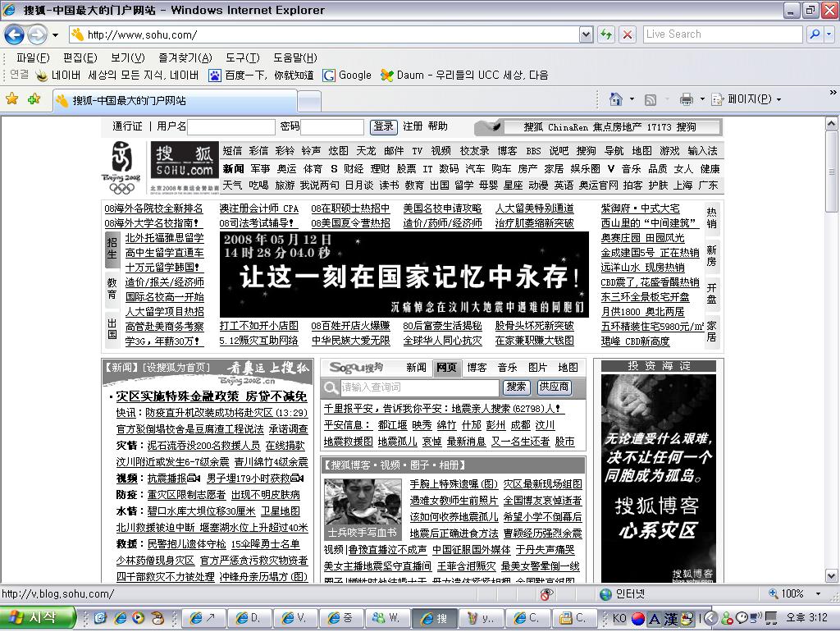Open the Google favorites bar link
Viewport: 840px width, 632px height.
[x=347, y=75]
